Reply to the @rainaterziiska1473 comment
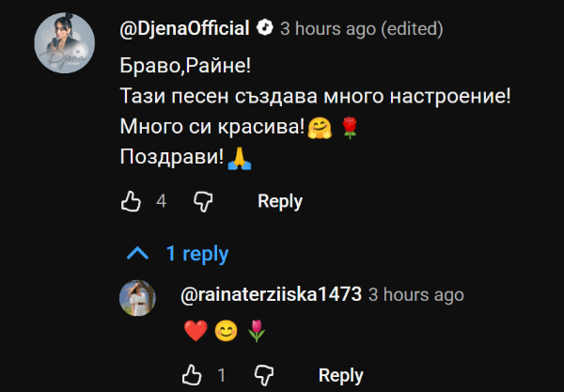This screenshot has width=564, height=392. point(340,375)
